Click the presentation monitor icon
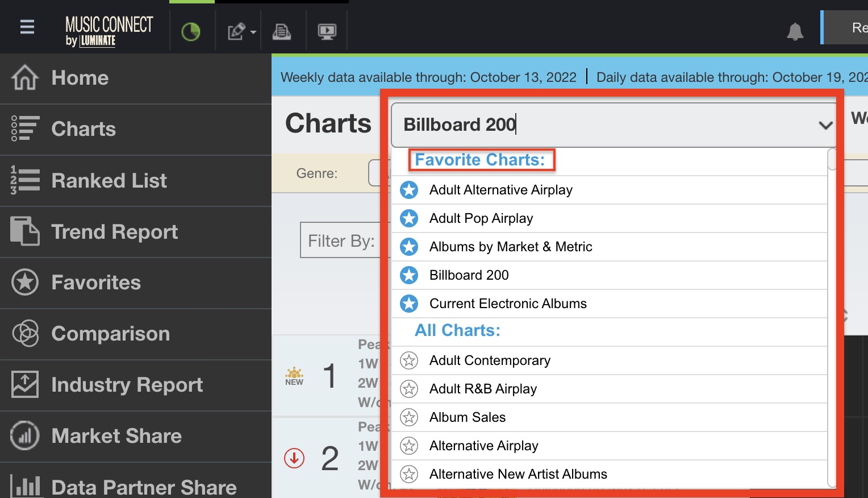 (x=327, y=31)
